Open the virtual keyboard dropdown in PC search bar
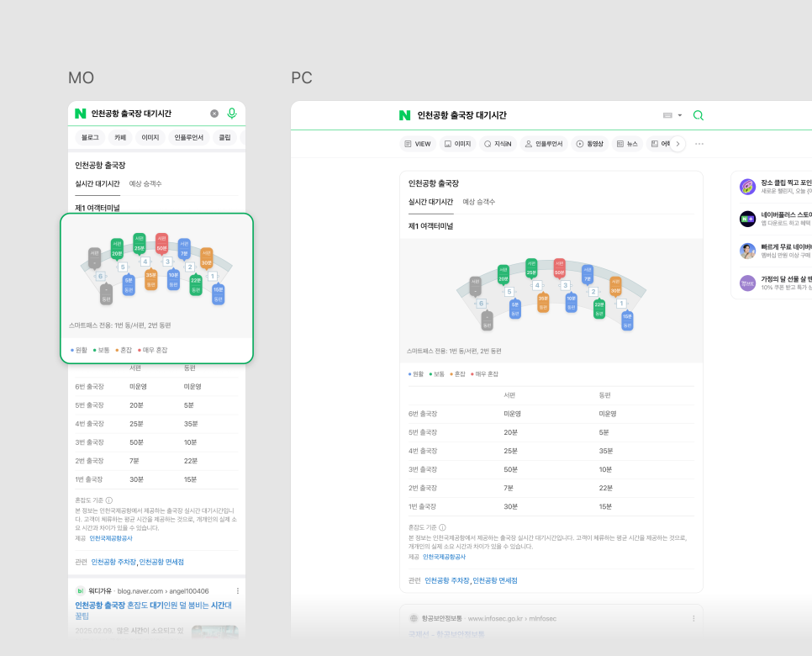 [x=672, y=115]
